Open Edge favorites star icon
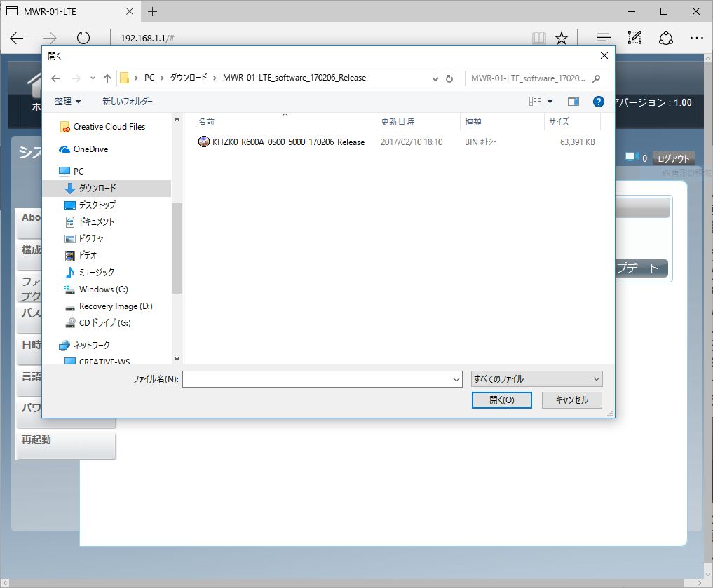The height and width of the screenshot is (588, 713). (561, 38)
